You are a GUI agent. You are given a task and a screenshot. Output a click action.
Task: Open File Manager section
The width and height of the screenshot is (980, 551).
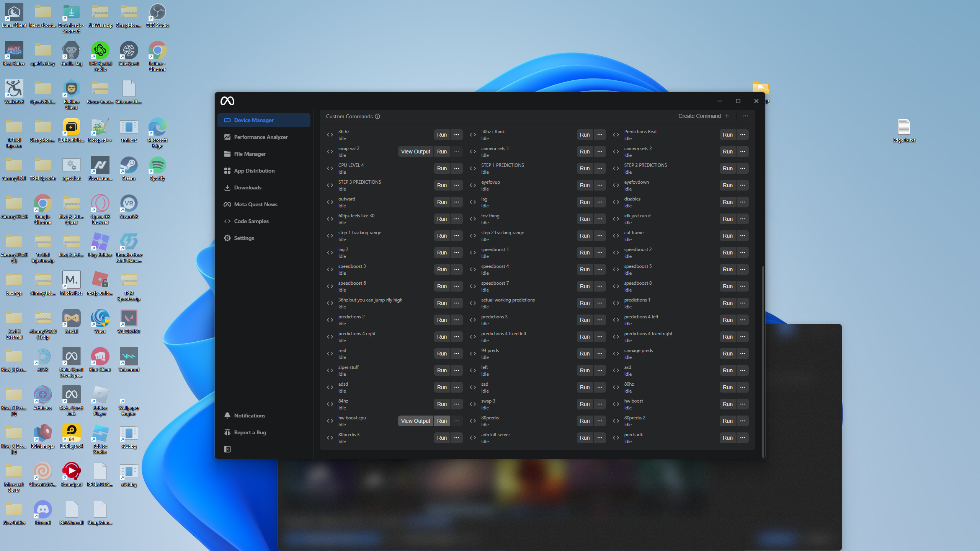(x=250, y=154)
